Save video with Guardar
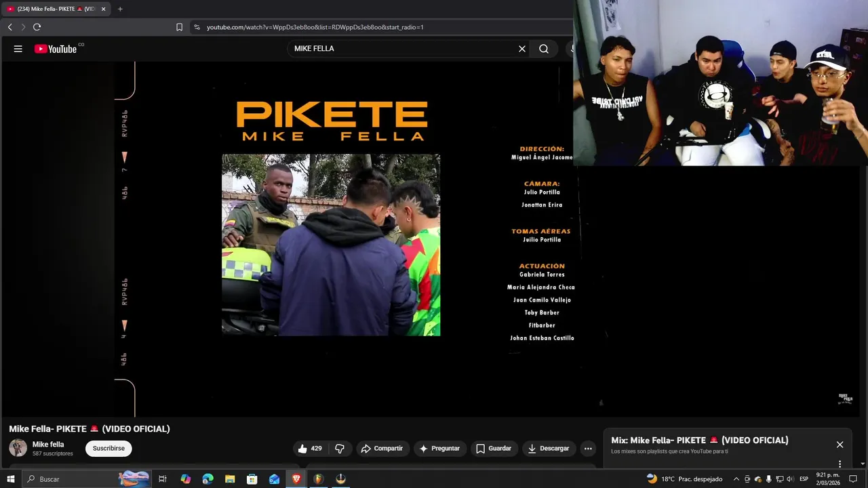The width and height of the screenshot is (868, 488). (x=494, y=449)
